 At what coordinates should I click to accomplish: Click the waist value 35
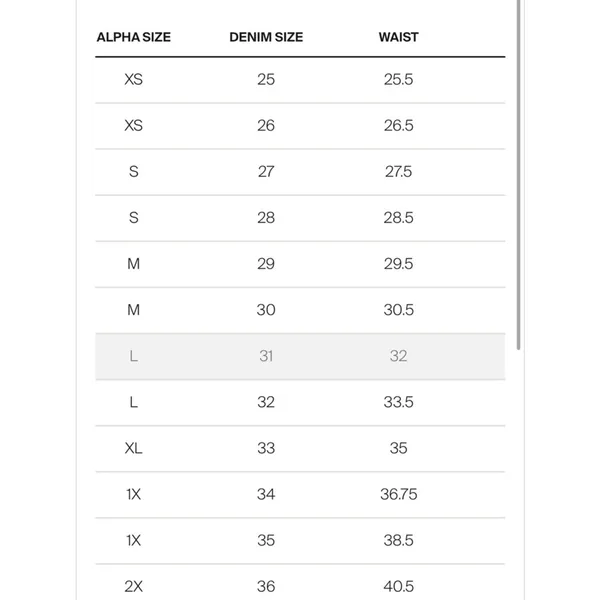(398, 448)
